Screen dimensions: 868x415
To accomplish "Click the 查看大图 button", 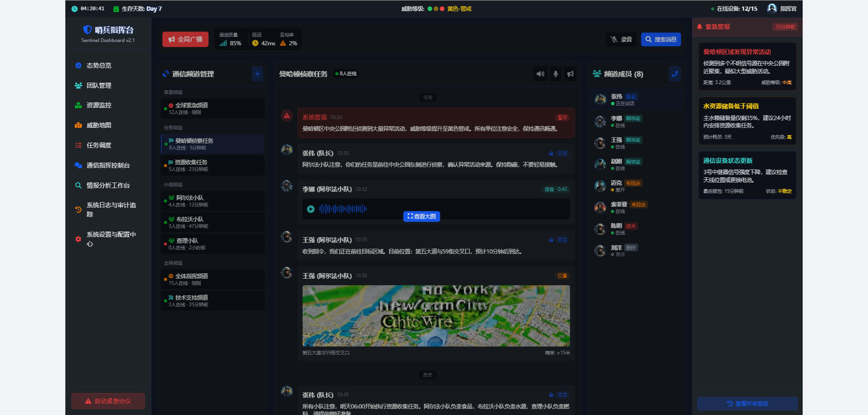I will coord(422,216).
